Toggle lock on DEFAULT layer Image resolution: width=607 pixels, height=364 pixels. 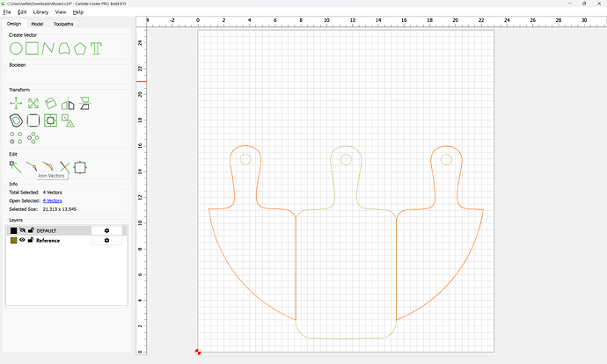point(31,230)
